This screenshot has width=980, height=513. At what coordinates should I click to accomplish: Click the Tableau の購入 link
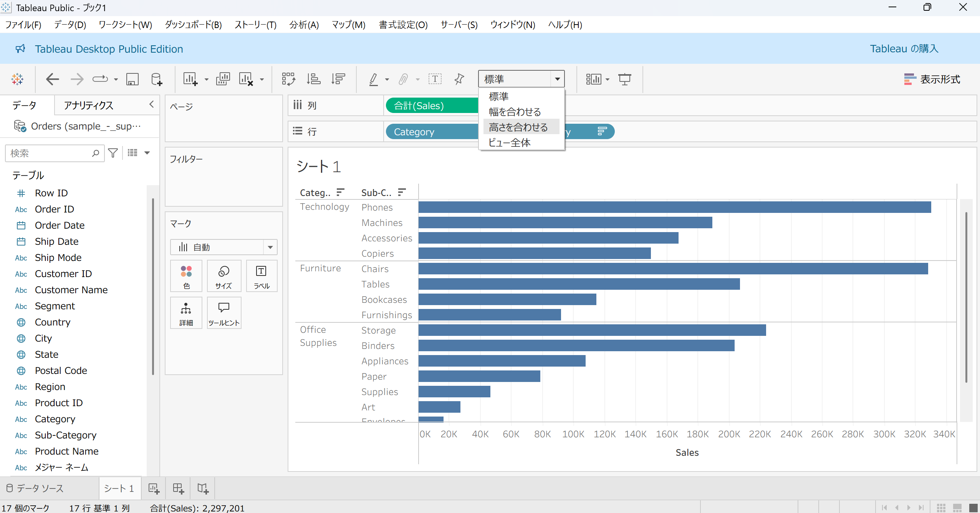[x=904, y=49]
